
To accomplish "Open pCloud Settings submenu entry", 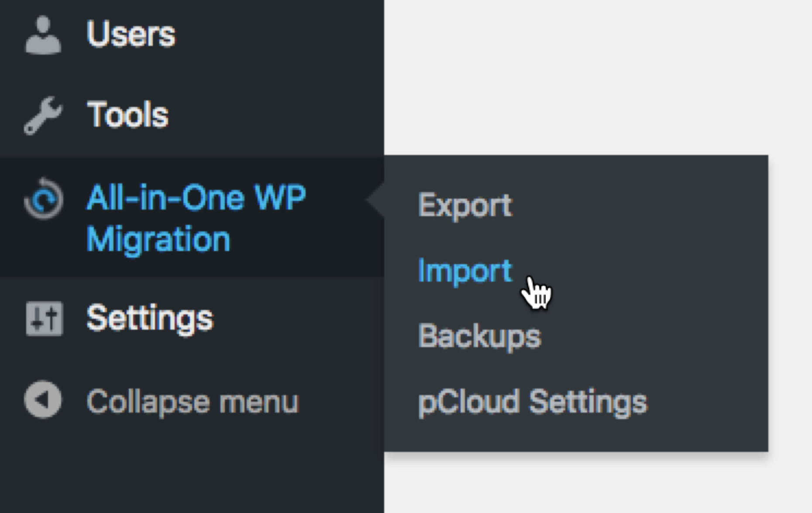I will coord(533,402).
